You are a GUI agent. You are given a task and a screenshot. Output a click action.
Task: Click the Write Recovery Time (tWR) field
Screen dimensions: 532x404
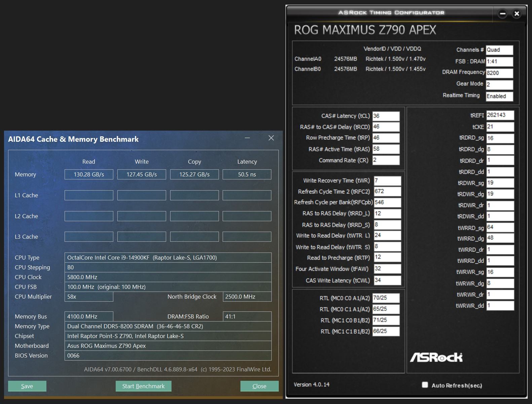(x=387, y=181)
